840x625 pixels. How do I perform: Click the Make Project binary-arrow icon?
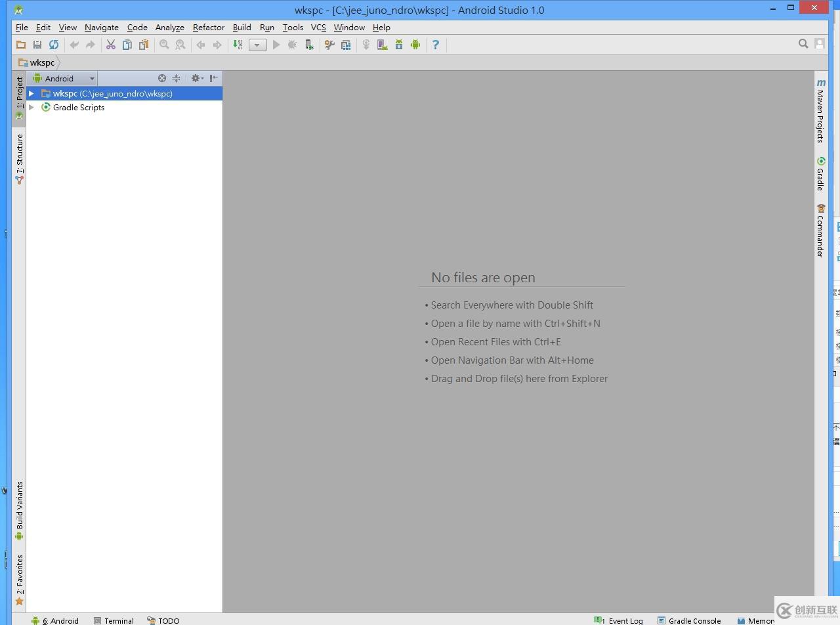pyautogui.click(x=238, y=45)
